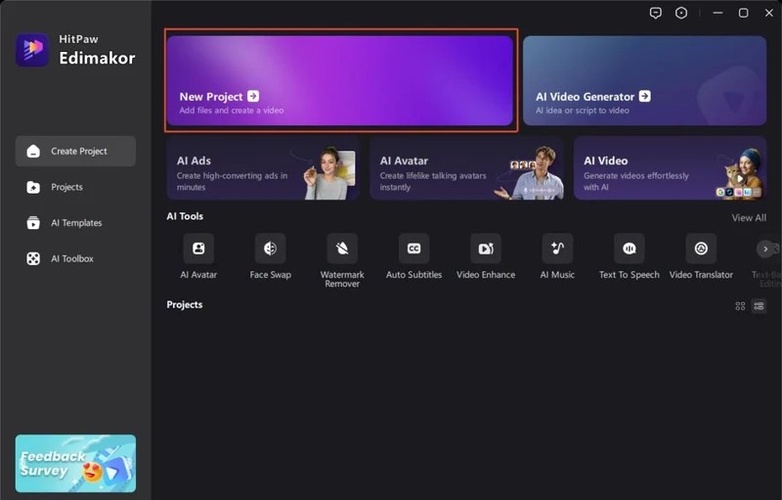Image resolution: width=782 pixels, height=500 pixels.
Task: Minimize the Edimakor window
Action: click(718, 13)
